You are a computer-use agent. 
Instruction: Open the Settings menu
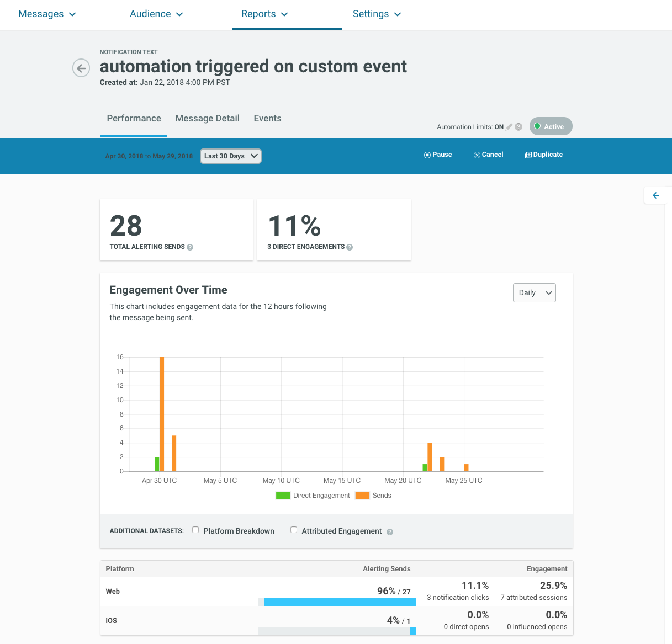[x=377, y=14]
